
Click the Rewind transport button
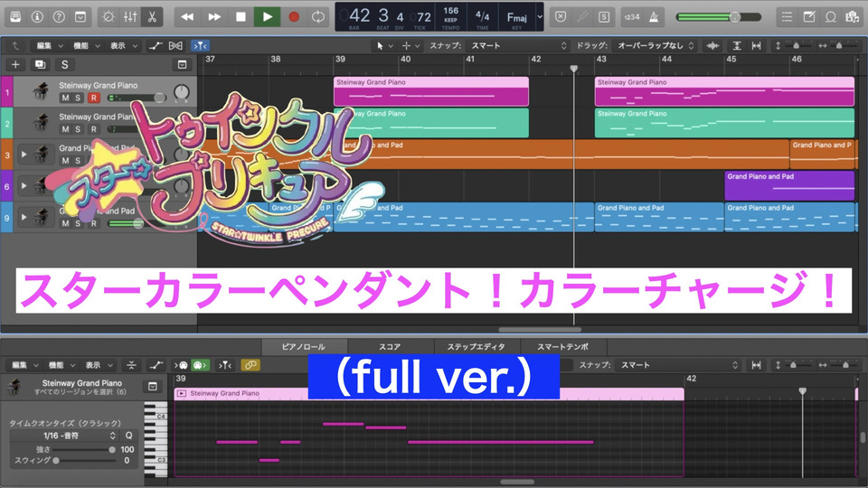pyautogui.click(x=187, y=17)
